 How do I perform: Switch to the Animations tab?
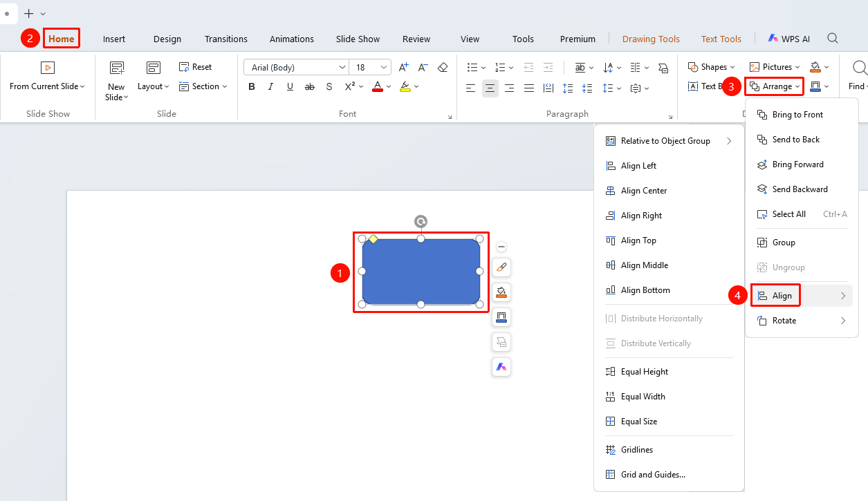tap(292, 39)
